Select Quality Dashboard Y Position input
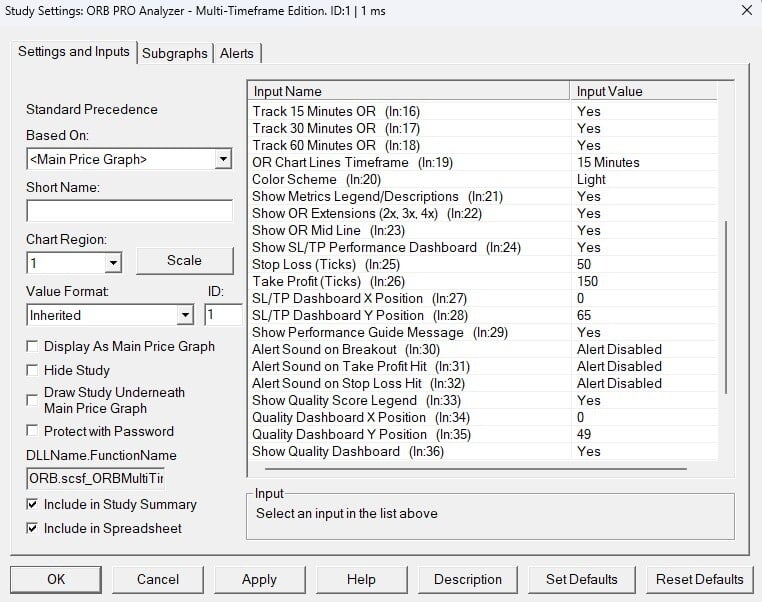Screen dimensions: 762x602 484,434
